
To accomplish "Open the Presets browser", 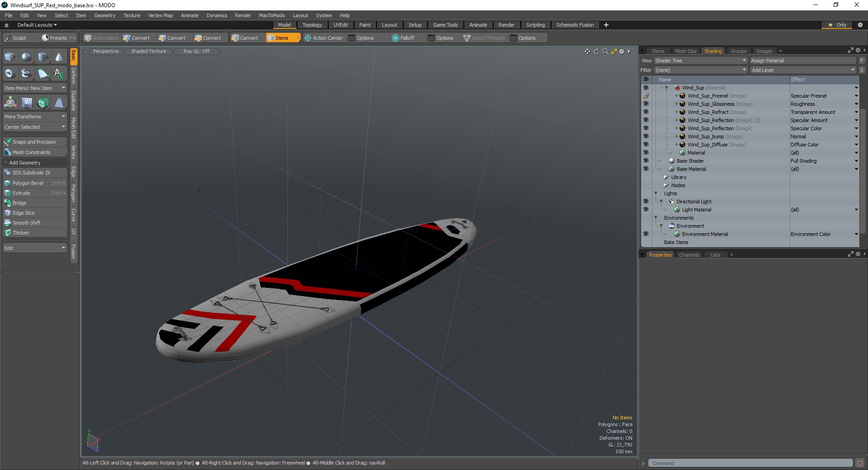I will [x=58, y=38].
